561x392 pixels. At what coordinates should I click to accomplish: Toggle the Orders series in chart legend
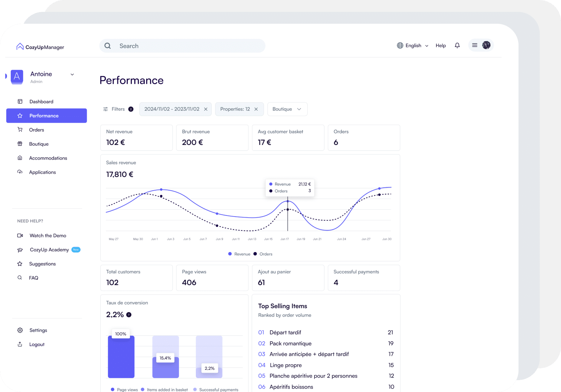[263, 254]
